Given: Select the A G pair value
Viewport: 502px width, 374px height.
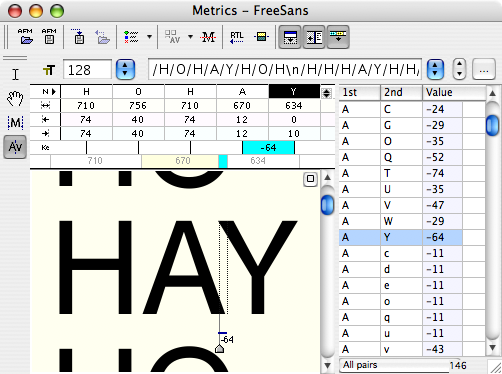Looking at the screenshot, I should (442, 125).
